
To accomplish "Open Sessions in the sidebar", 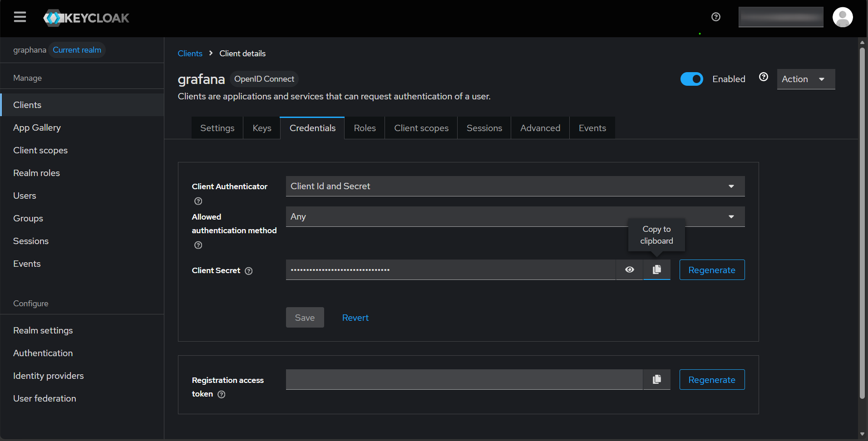I will click(82, 241).
